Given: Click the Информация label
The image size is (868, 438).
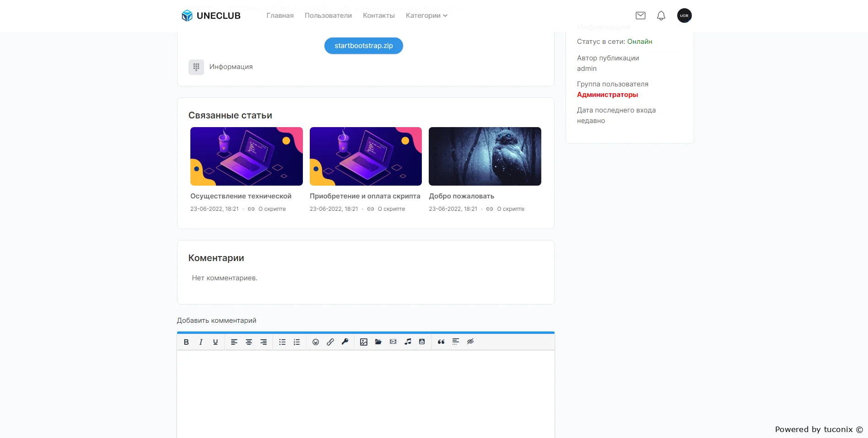Looking at the screenshot, I should pos(231,67).
